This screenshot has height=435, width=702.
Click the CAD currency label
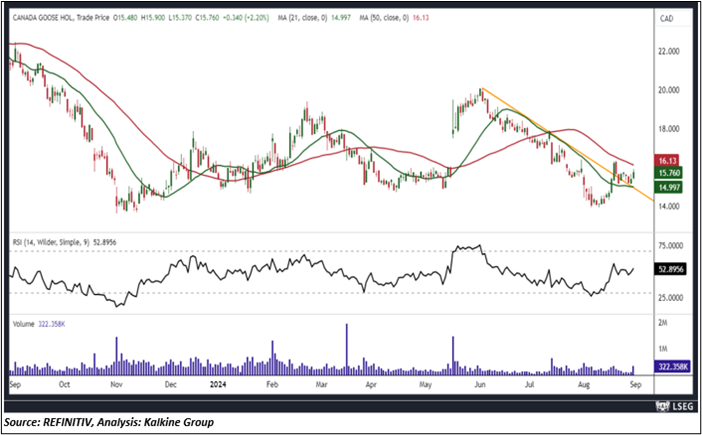pyautogui.click(x=667, y=19)
